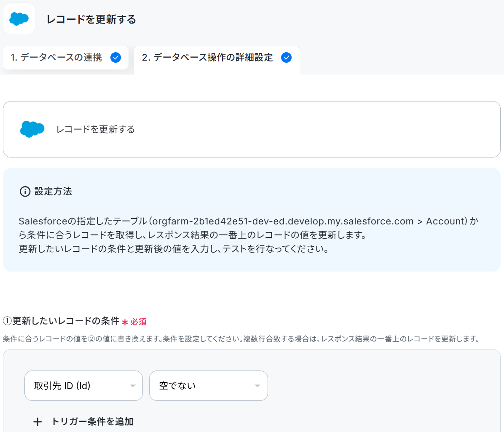Click the description line starting 条件に合うレコードの値を
This screenshot has height=432, width=504.
(242, 339)
